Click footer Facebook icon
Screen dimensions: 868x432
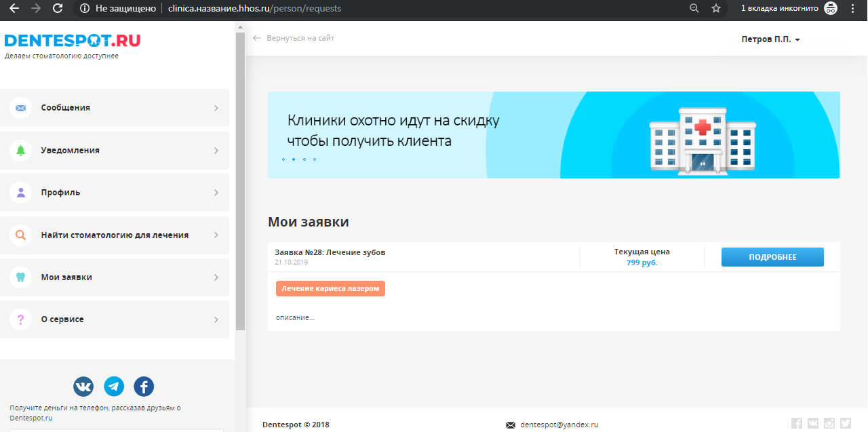coord(797,424)
